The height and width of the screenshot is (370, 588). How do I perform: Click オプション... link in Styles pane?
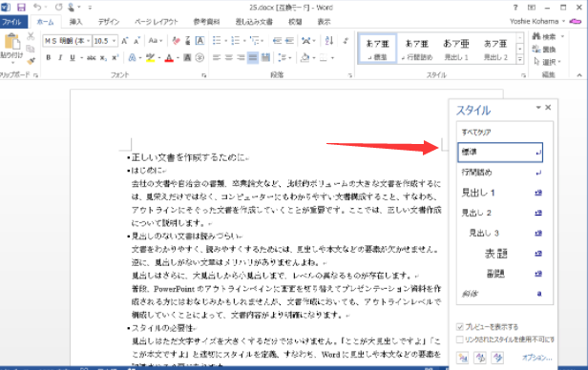coord(537,358)
